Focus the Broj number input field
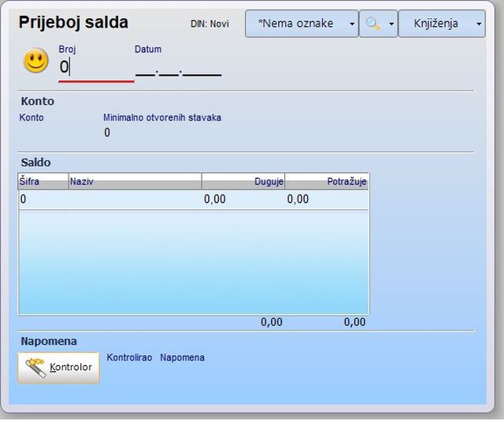This screenshot has height=422, width=504. 94,68
